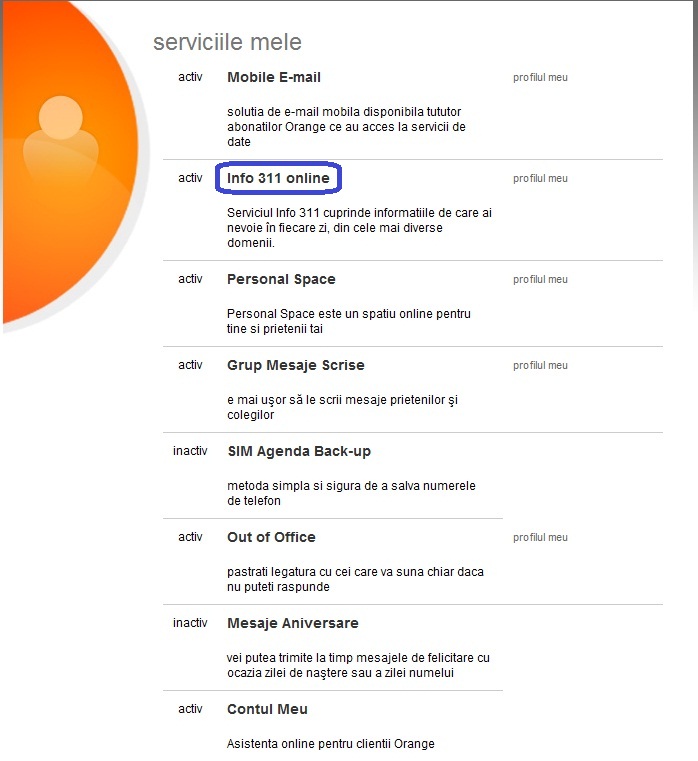
Task: Click description 'Personal Space este un spatiu online'
Action: click(349, 321)
